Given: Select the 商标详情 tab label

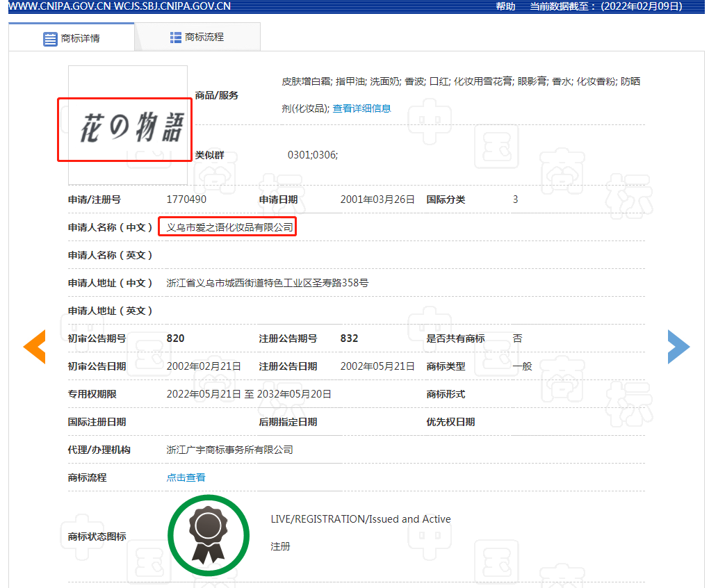Looking at the screenshot, I should click(80, 39).
